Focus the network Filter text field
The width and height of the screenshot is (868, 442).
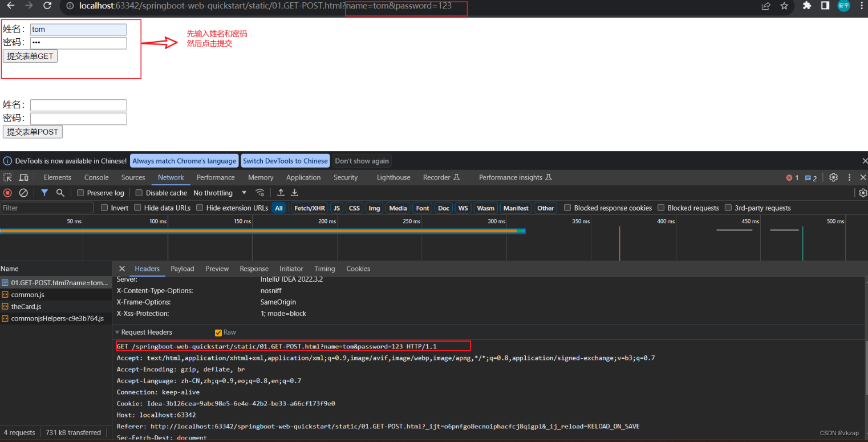pyautogui.click(x=47, y=208)
